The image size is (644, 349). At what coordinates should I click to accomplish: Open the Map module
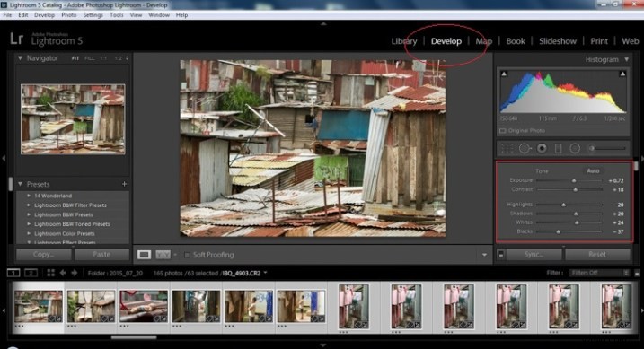484,41
